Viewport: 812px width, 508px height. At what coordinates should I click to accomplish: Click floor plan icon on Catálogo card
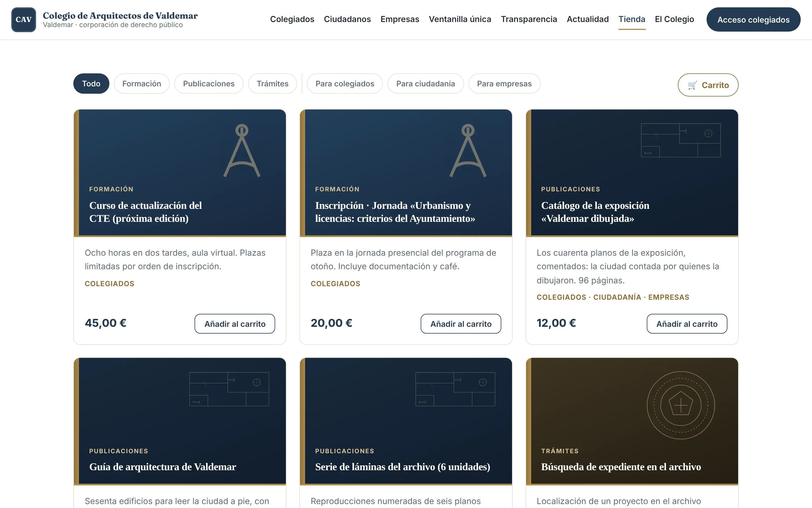click(681, 140)
